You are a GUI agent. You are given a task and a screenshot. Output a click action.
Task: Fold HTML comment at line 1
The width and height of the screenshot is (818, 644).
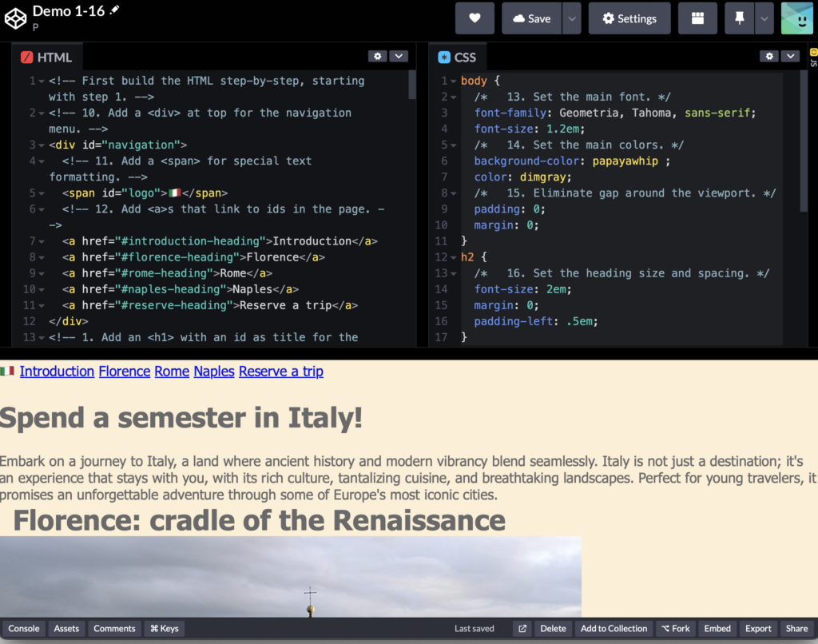pyautogui.click(x=42, y=81)
